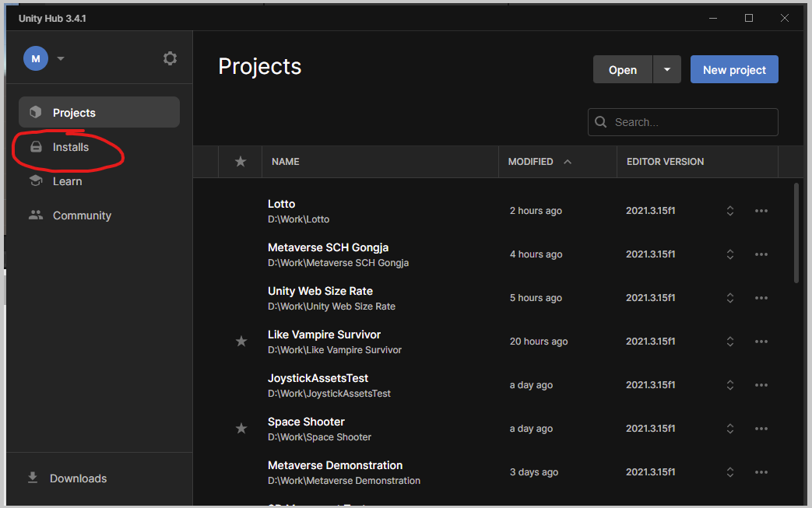Open more options for Unity Web Size Rate

[761, 297]
